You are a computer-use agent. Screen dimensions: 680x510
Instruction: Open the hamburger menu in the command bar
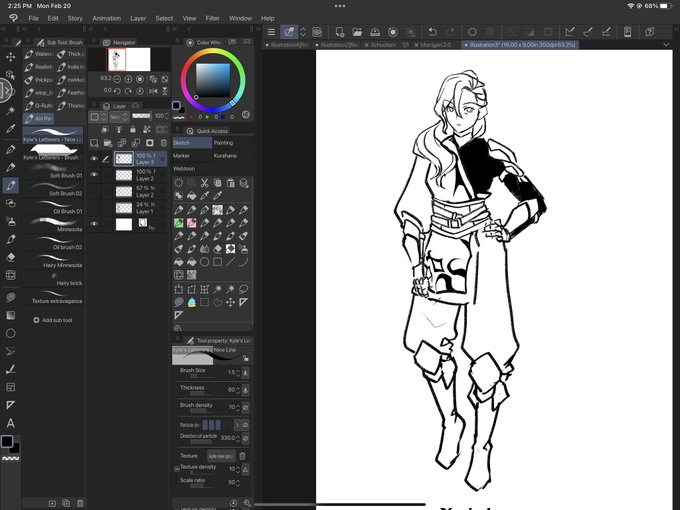[271, 32]
